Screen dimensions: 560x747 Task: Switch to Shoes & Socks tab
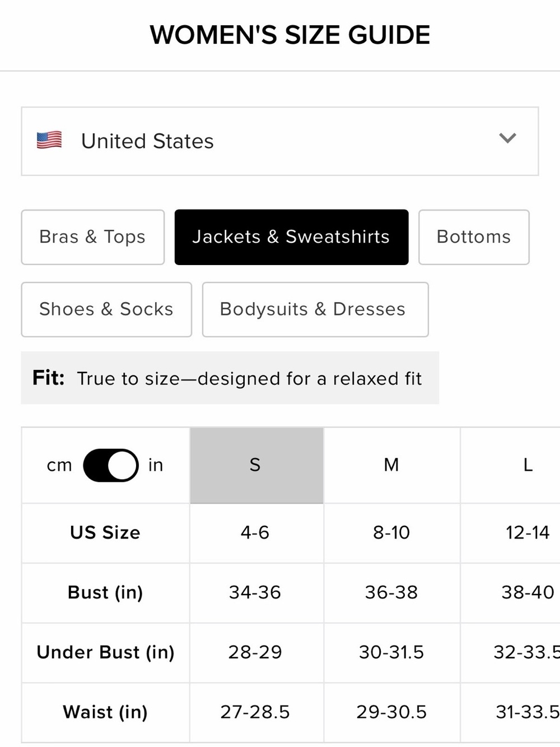tap(106, 309)
